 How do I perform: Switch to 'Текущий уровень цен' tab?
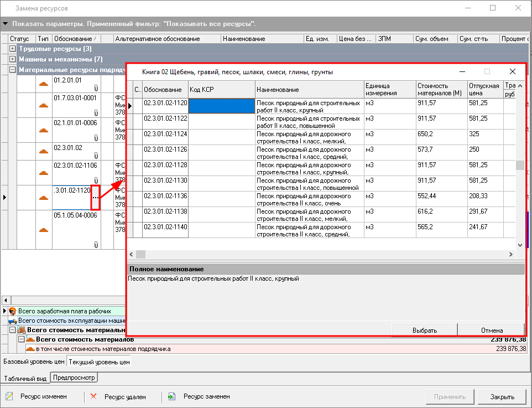pyautogui.click(x=99, y=362)
